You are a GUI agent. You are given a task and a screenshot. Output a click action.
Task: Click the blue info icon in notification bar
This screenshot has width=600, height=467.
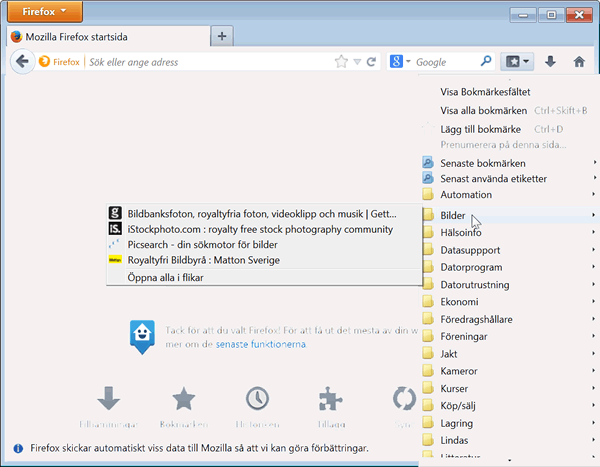coord(18,448)
